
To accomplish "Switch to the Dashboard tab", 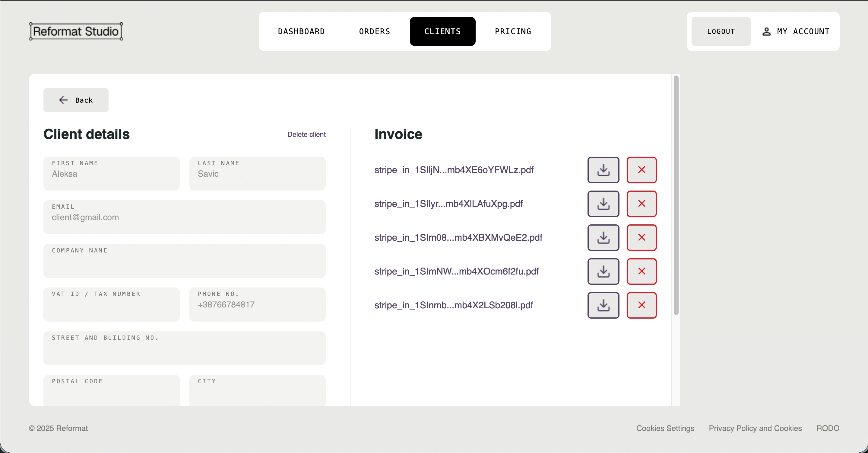I will [301, 31].
